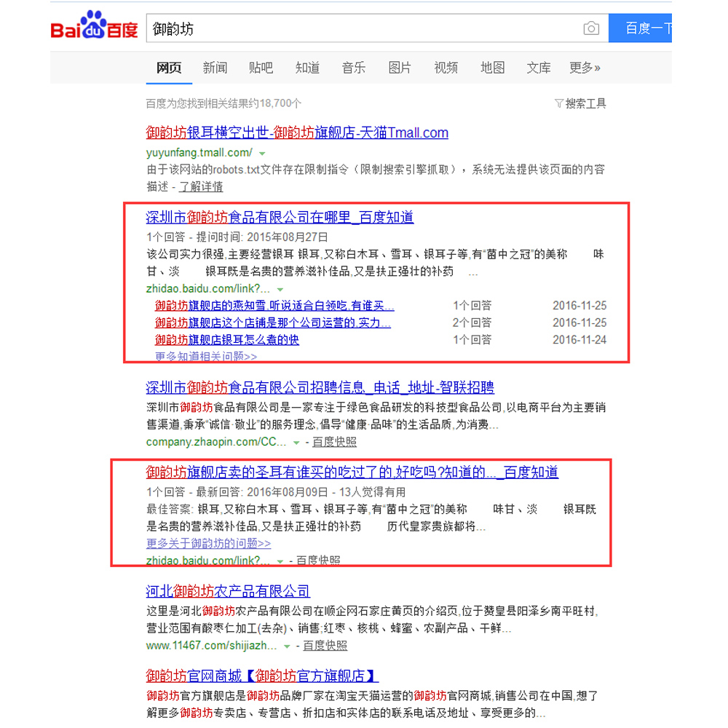Viewport: 728px width, 728px height.
Task: Click the www.11467.com/shijiazh... URL text
Action: pos(211,646)
